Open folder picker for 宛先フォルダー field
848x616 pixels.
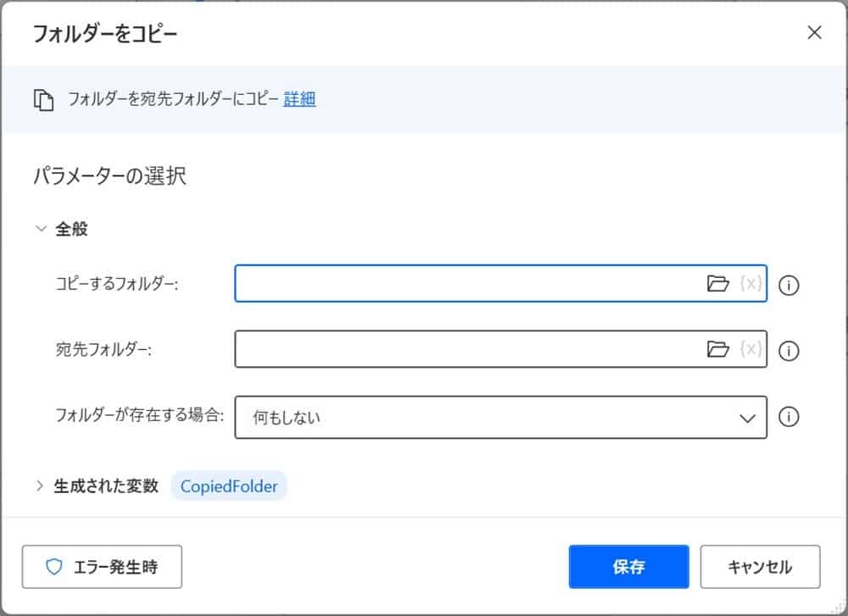click(719, 350)
